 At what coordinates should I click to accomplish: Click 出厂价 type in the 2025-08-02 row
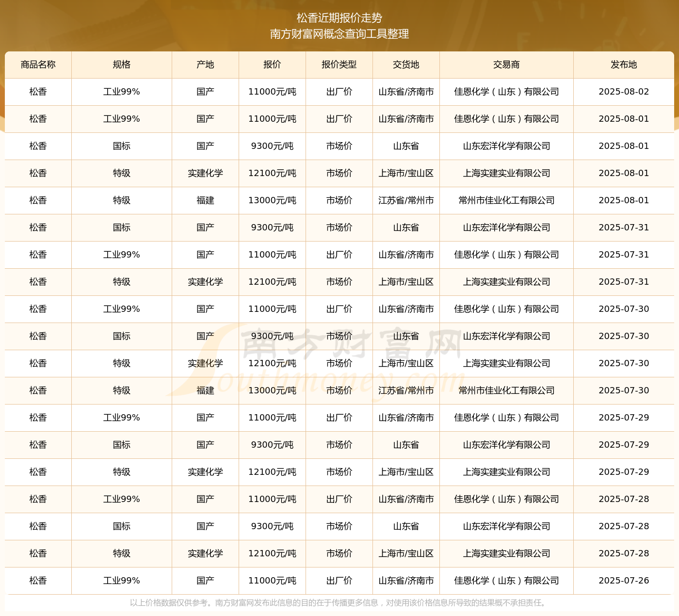[x=339, y=92]
